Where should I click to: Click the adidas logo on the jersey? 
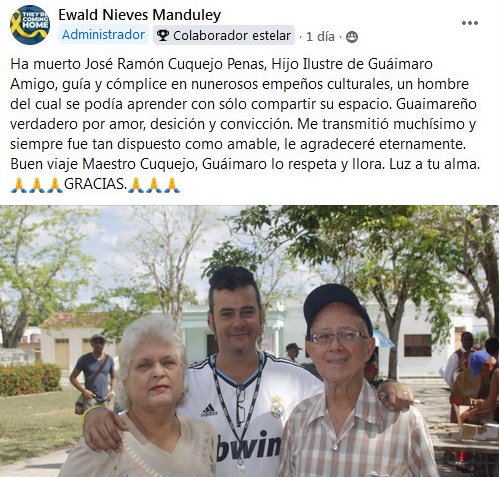209,410
